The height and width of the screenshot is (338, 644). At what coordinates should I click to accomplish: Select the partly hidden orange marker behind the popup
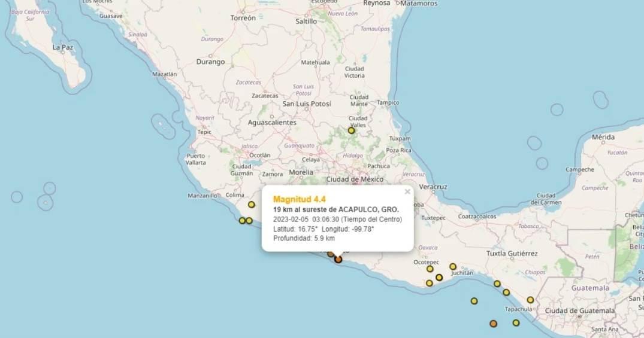click(330, 254)
